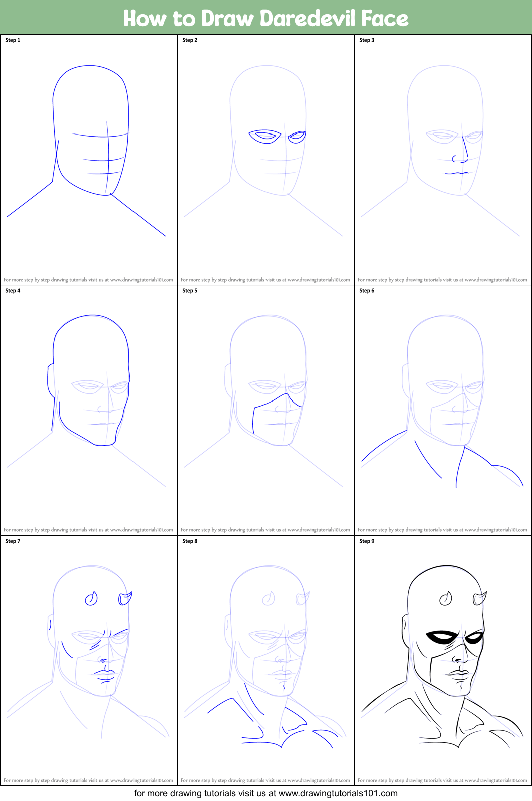Click the tutorial caption under Step 8
Screen dimensions: 532x801
coord(265,780)
